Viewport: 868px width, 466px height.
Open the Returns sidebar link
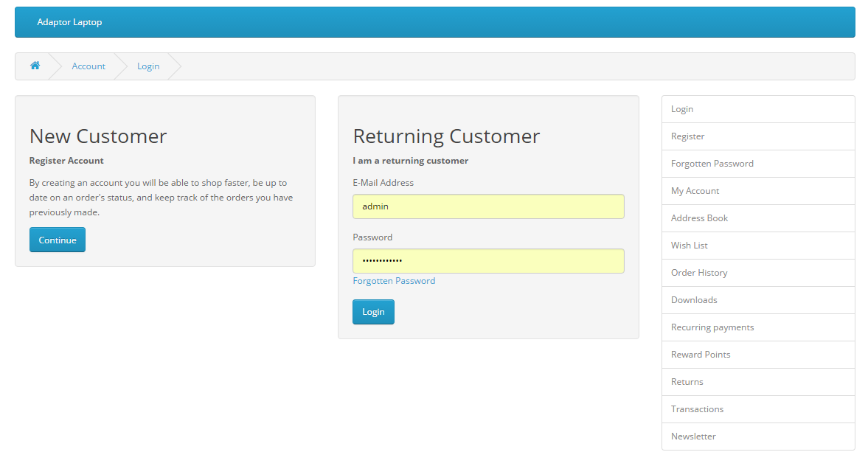[687, 381]
